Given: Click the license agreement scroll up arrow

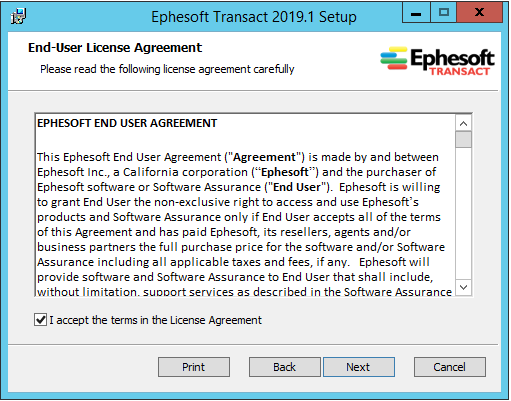Looking at the screenshot, I should 463,124.
